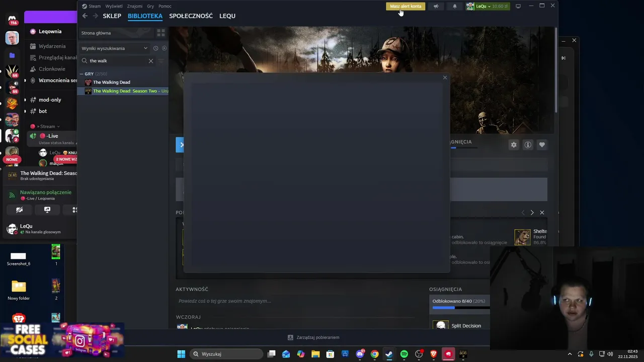Open the bot Discord channel
The image size is (644, 362).
tap(43, 112)
